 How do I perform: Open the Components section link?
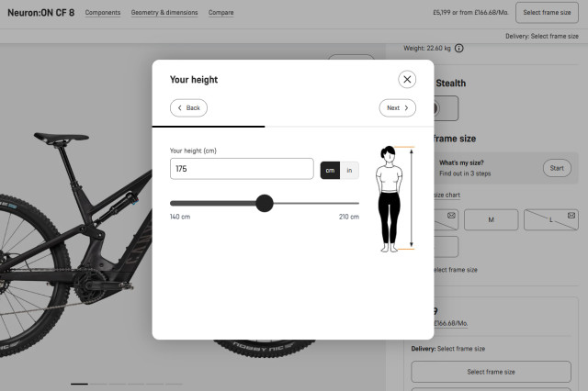103,13
